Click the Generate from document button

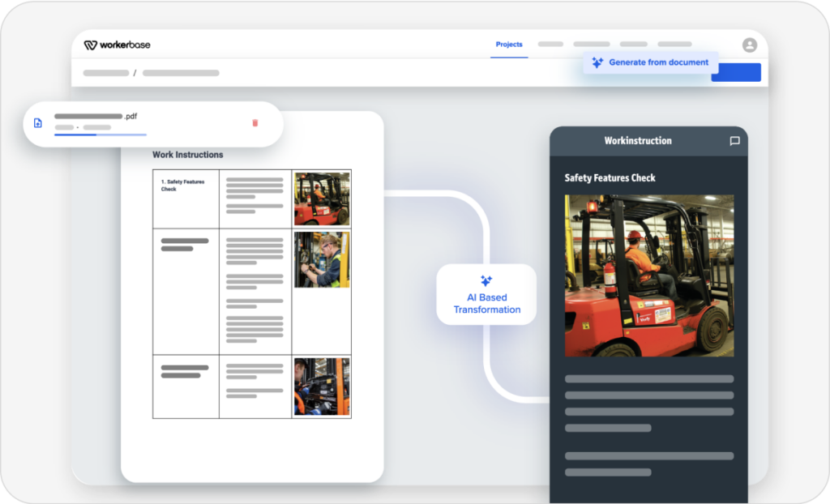pos(649,62)
